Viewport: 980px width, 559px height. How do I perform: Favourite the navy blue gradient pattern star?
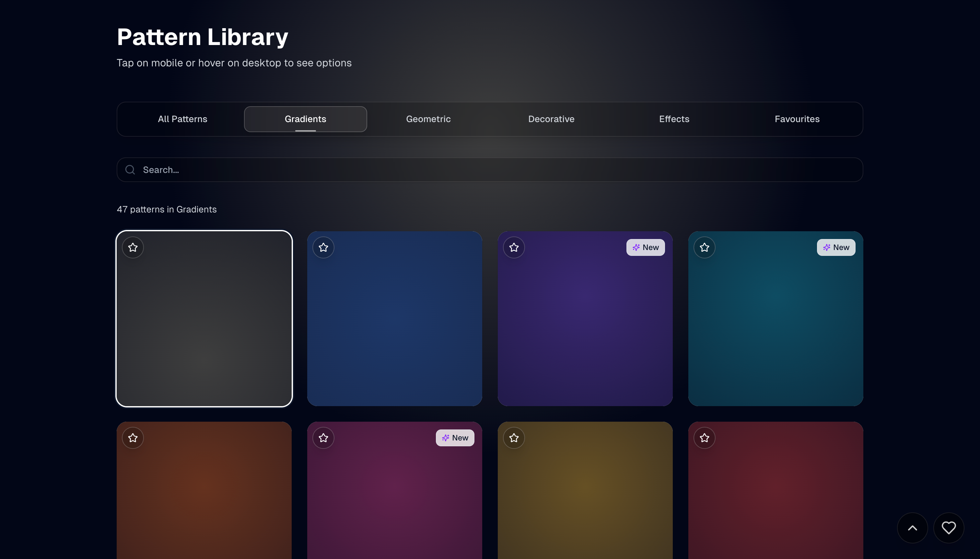pyautogui.click(x=323, y=247)
